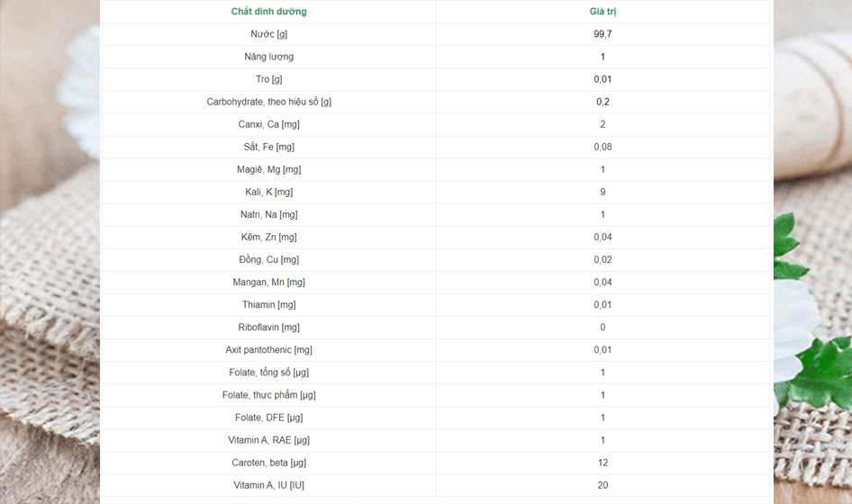Click the "Riboflavin [mg]" cell
Screen dimensions: 852x504
click(x=268, y=328)
